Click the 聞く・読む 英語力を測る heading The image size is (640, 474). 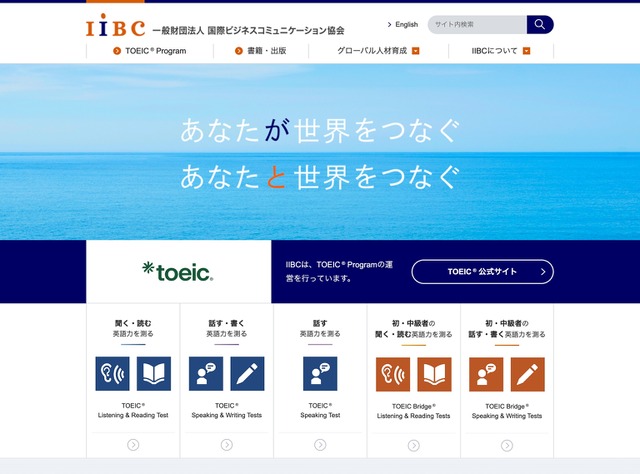[133, 328]
